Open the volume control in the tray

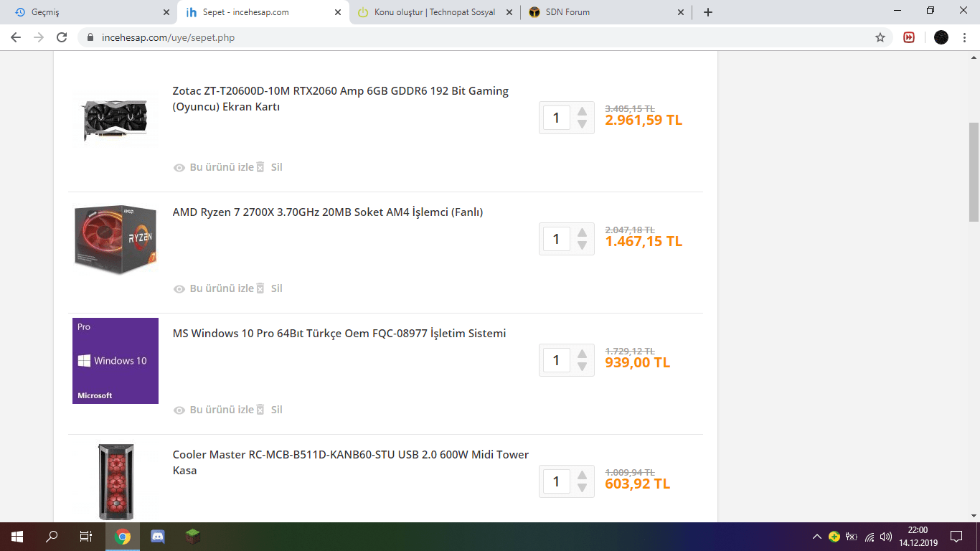886,537
